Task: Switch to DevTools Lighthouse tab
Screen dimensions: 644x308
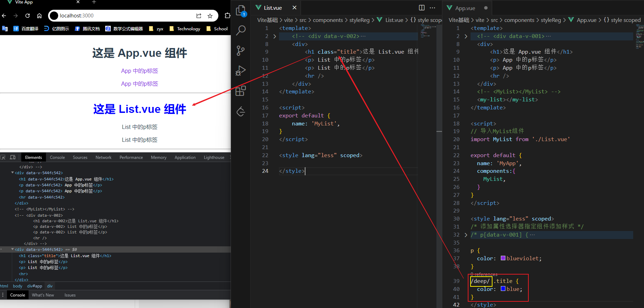Action: pos(214,157)
